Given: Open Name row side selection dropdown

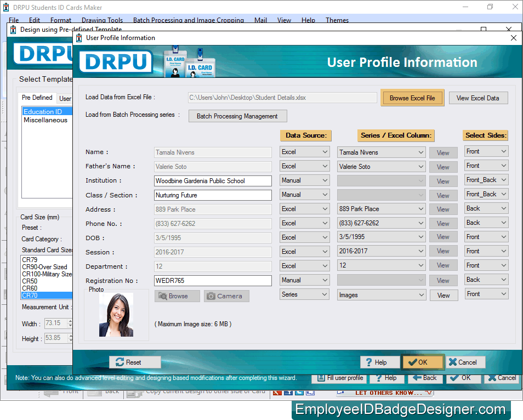Looking at the screenshot, I should click(486, 151).
